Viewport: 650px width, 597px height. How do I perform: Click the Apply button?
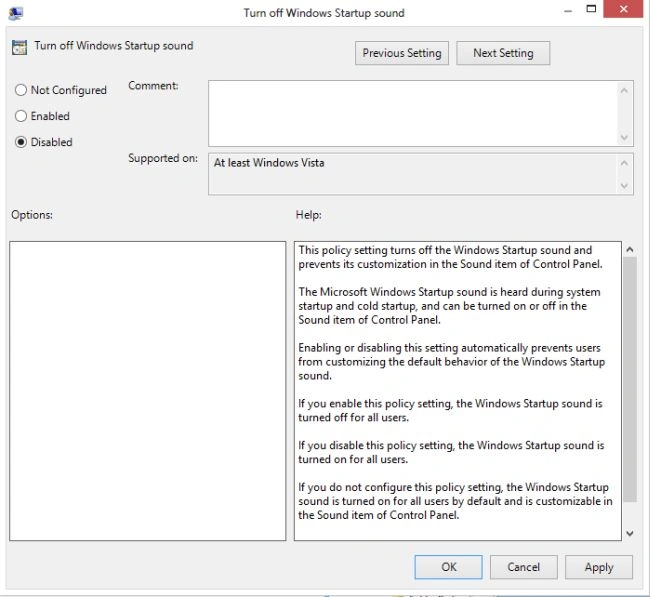click(599, 567)
